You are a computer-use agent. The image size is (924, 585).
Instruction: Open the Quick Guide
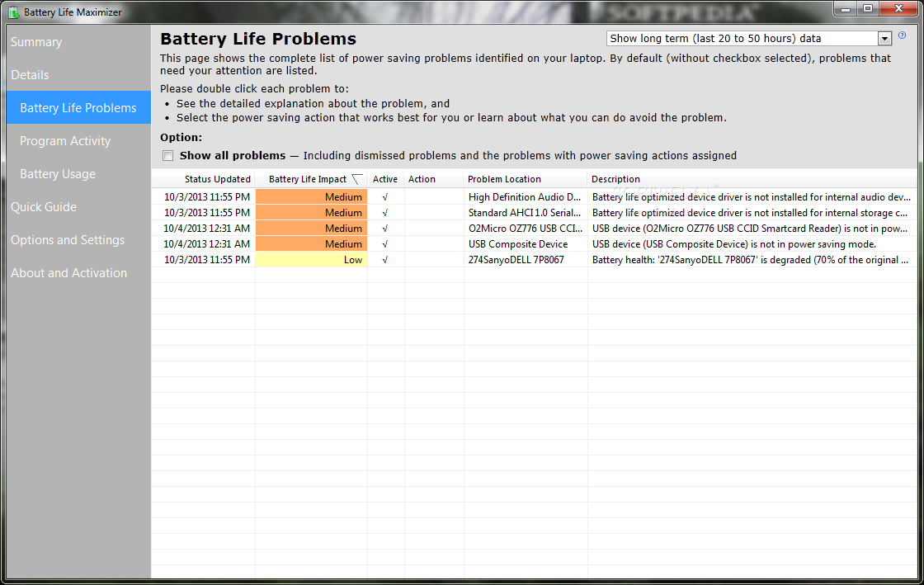44,207
